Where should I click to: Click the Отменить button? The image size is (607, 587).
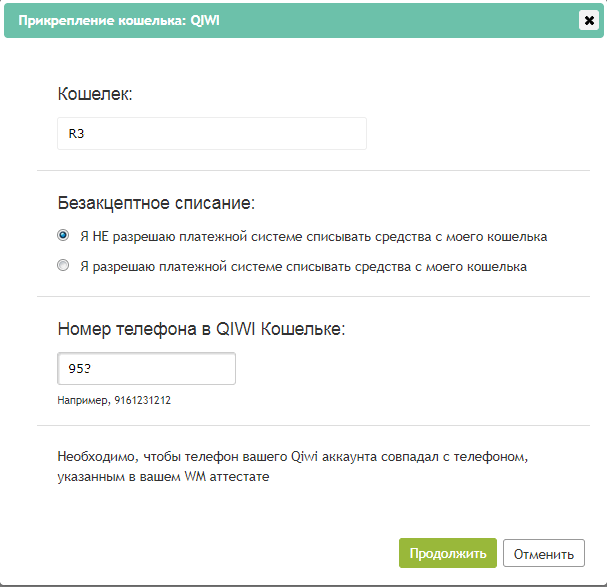click(x=544, y=553)
